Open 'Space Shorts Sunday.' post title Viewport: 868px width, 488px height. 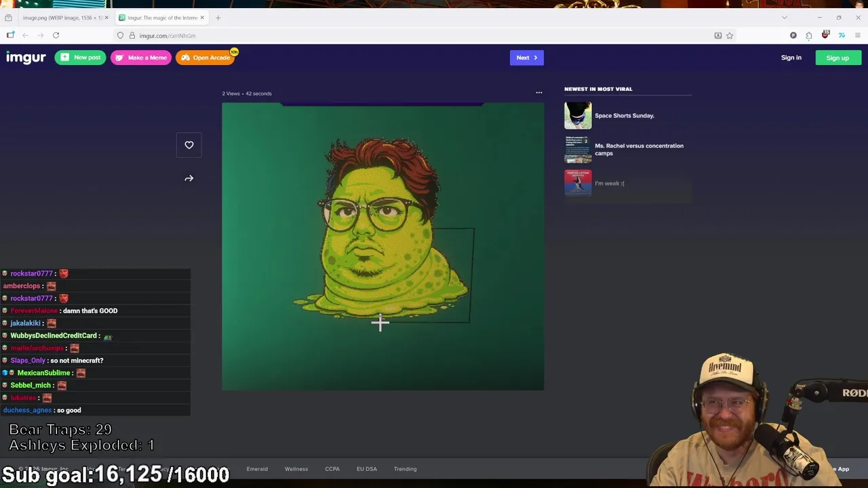pyautogui.click(x=625, y=116)
